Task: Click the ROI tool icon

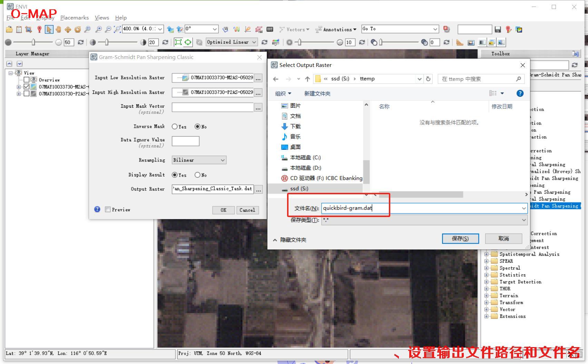Action: click(x=258, y=29)
